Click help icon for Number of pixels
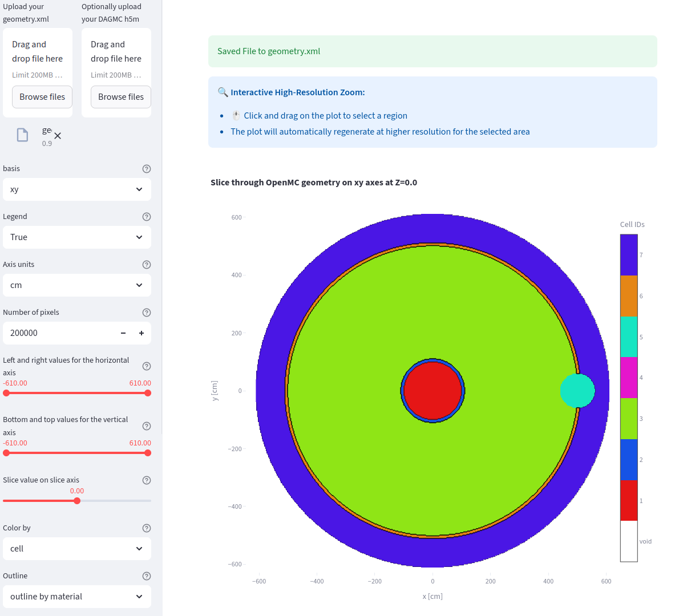 [147, 313]
